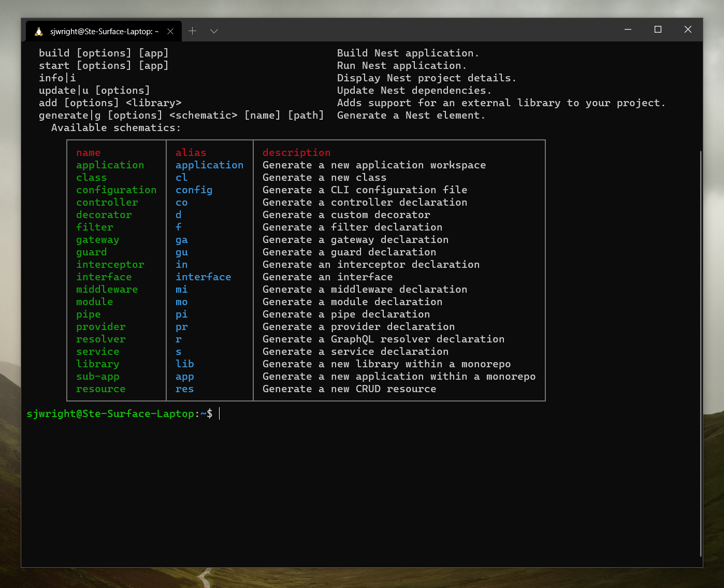Click the 'build [options] [app]' command line
The width and height of the screenshot is (724, 588).
pyautogui.click(x=104, y=53)
